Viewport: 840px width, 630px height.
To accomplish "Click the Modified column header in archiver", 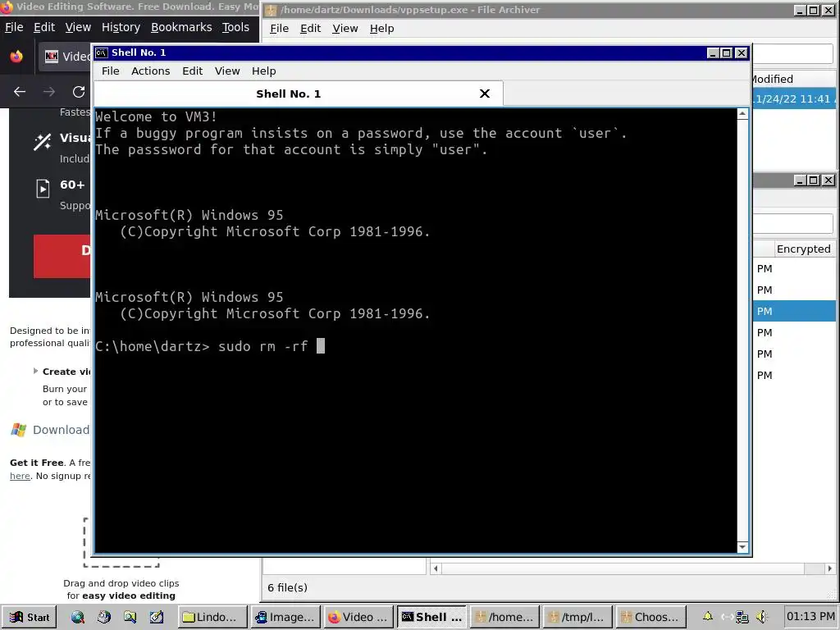I will point(772,80).
